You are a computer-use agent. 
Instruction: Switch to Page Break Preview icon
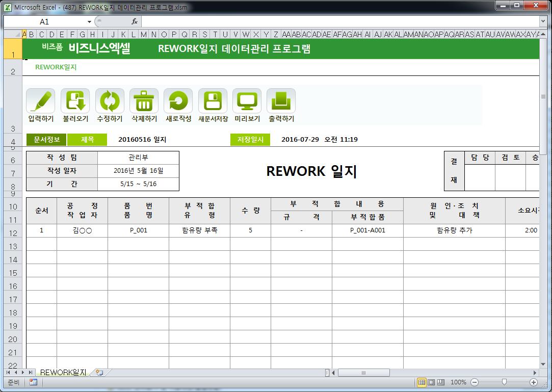tap(441, 382)
